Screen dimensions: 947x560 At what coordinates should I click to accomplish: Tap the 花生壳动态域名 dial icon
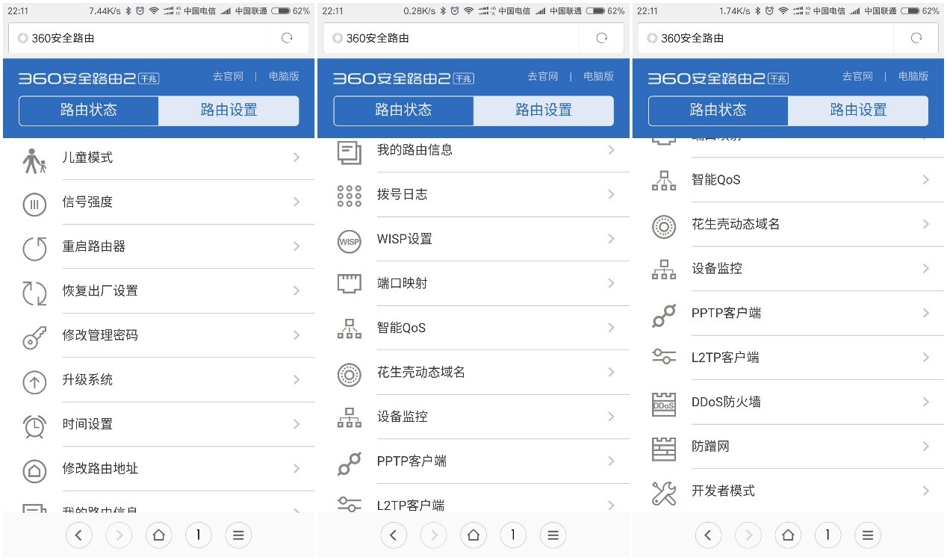[x=349, y=372]
